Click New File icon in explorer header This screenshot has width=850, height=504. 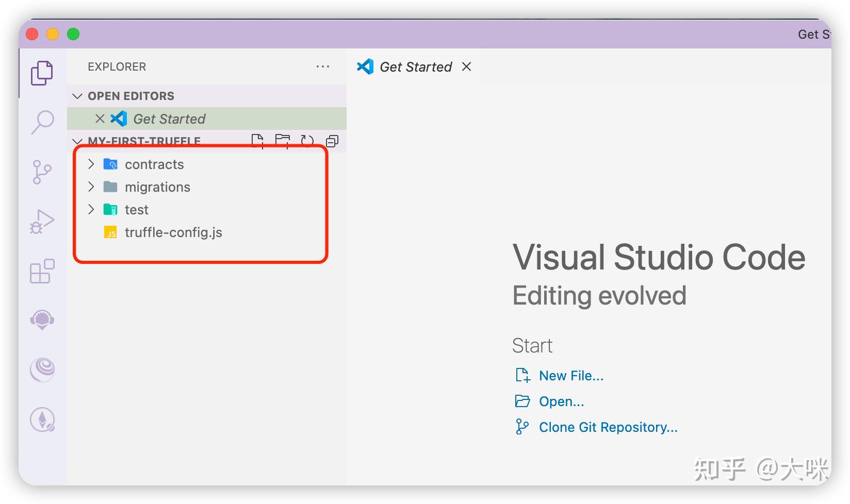(257, 141)
